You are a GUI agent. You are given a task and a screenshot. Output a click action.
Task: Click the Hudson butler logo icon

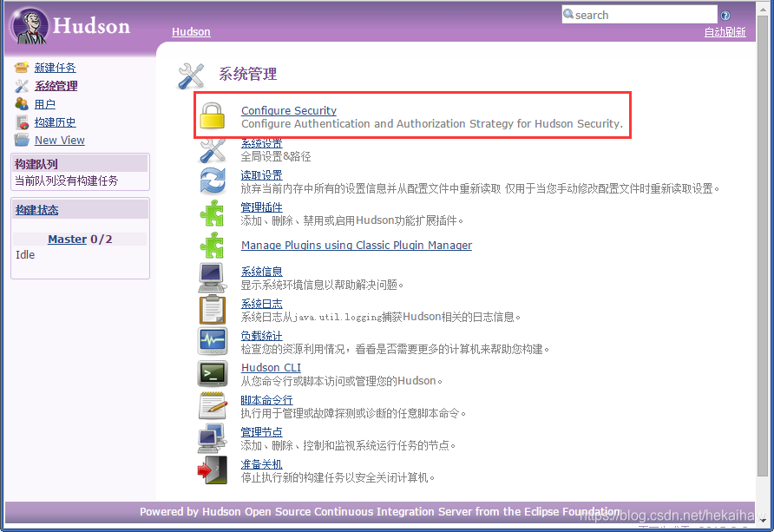(x=30, y=26)
